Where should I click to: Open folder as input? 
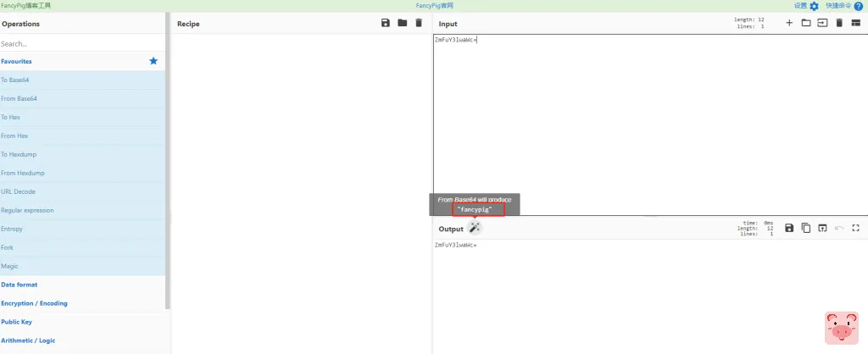806,23
